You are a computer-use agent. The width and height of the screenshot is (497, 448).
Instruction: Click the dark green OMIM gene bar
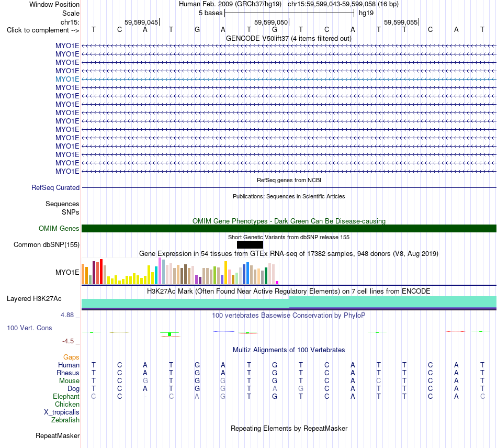click(289, 228)
